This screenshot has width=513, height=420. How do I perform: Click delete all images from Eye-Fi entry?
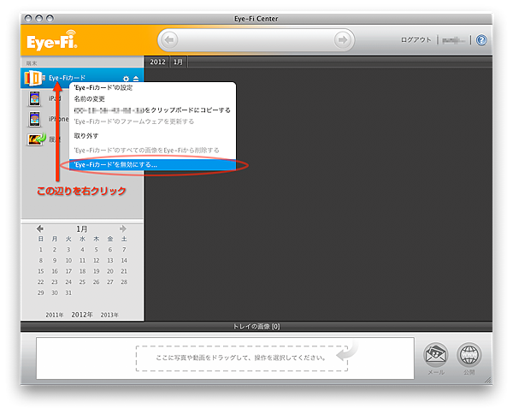tap(152, 151)
